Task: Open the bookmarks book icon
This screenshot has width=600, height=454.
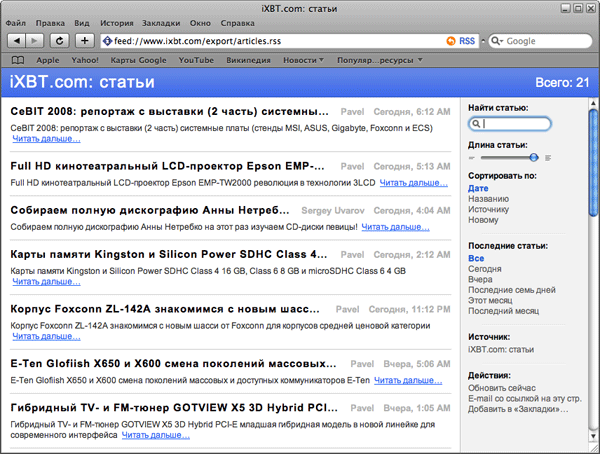Action: tap(18, 60)
